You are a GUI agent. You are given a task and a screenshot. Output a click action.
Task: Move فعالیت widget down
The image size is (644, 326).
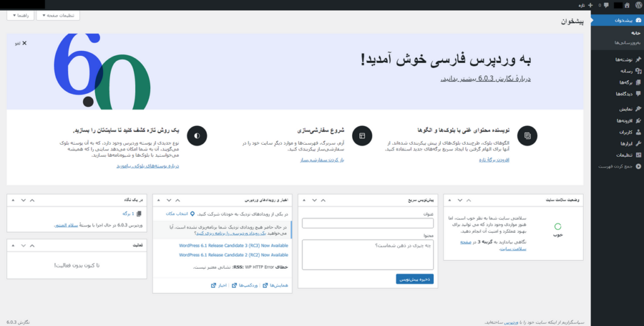click(23, 245)
